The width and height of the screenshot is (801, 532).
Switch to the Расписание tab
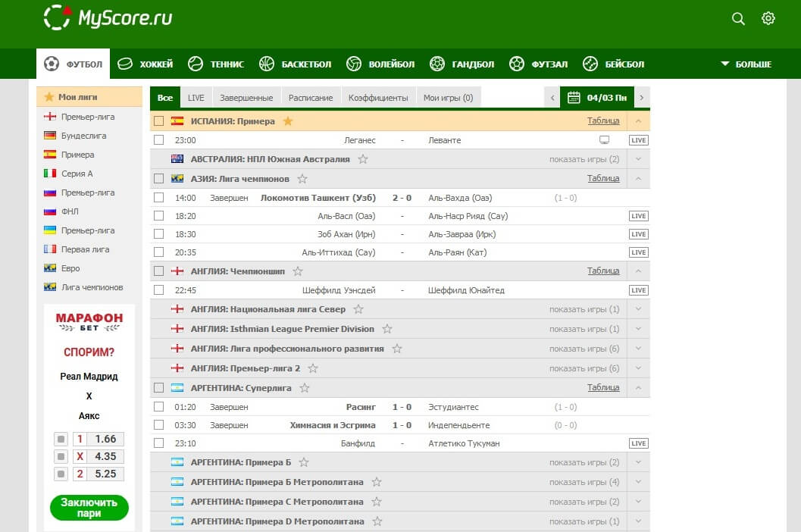click(x=311, y=98)
